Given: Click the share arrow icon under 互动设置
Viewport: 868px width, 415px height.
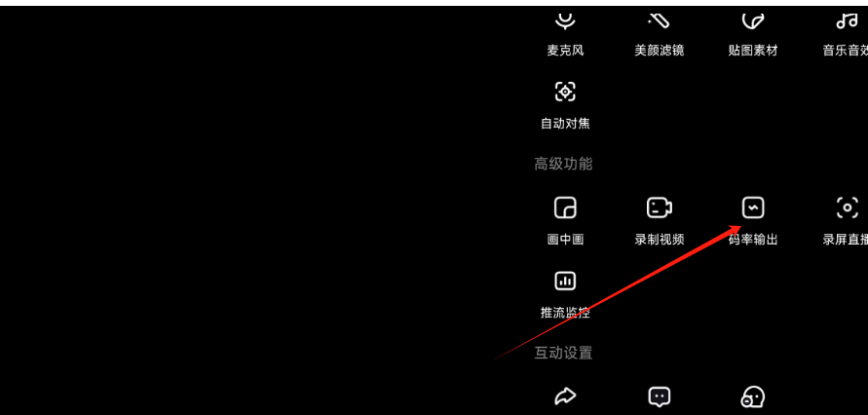Looking at the screenshot, I should (x=565, y=396).
